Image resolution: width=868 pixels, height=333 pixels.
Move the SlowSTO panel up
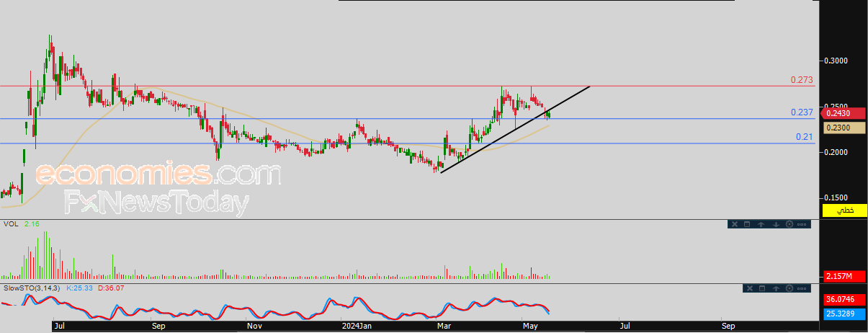tap(776, 288)
